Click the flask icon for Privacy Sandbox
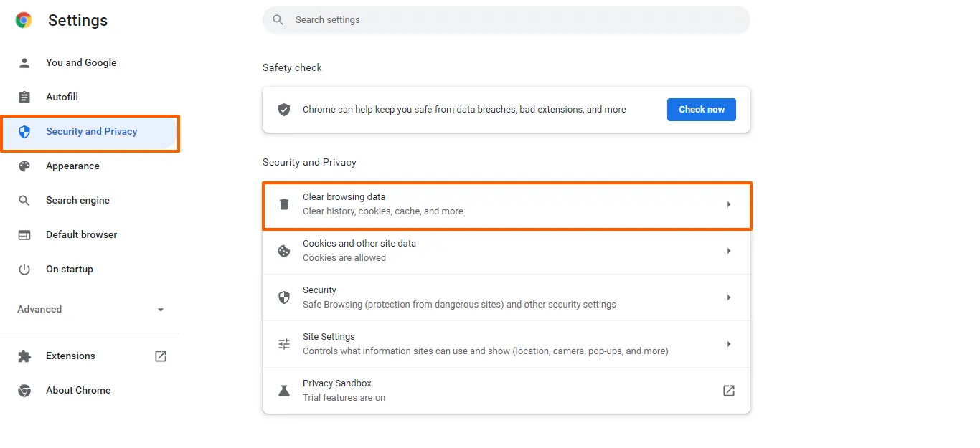This screenshot has width=980, height=448. [x=284, y=391]
